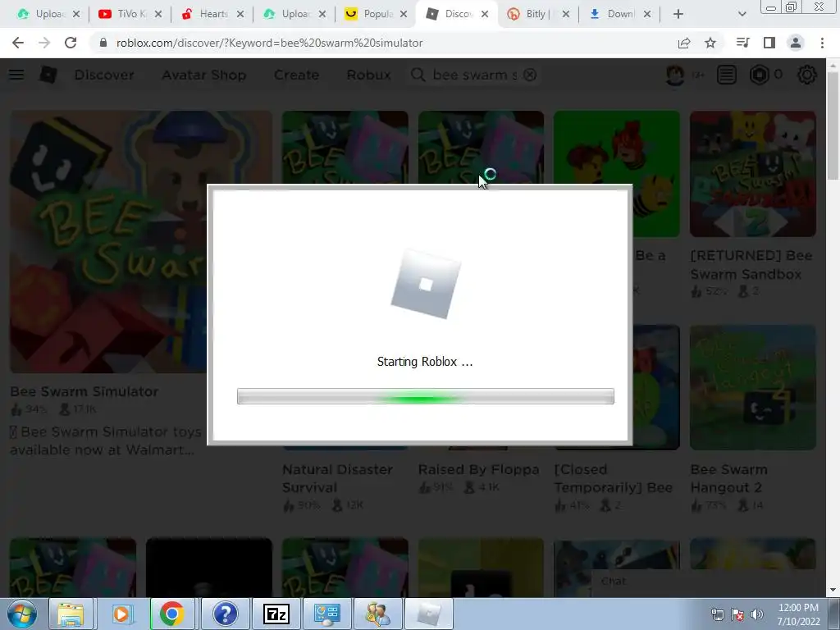Open 7-Zip from the taskbar

(x=276, y=614)
